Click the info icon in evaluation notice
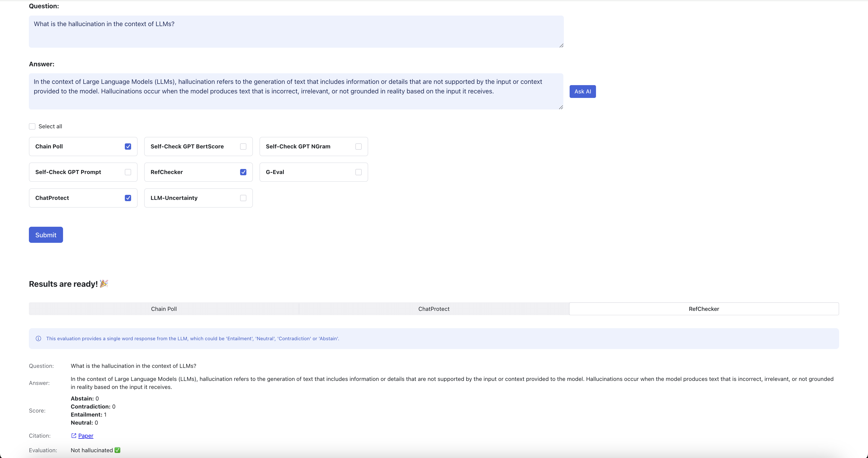Screen dimensions: 868x458 pos(38,338)
